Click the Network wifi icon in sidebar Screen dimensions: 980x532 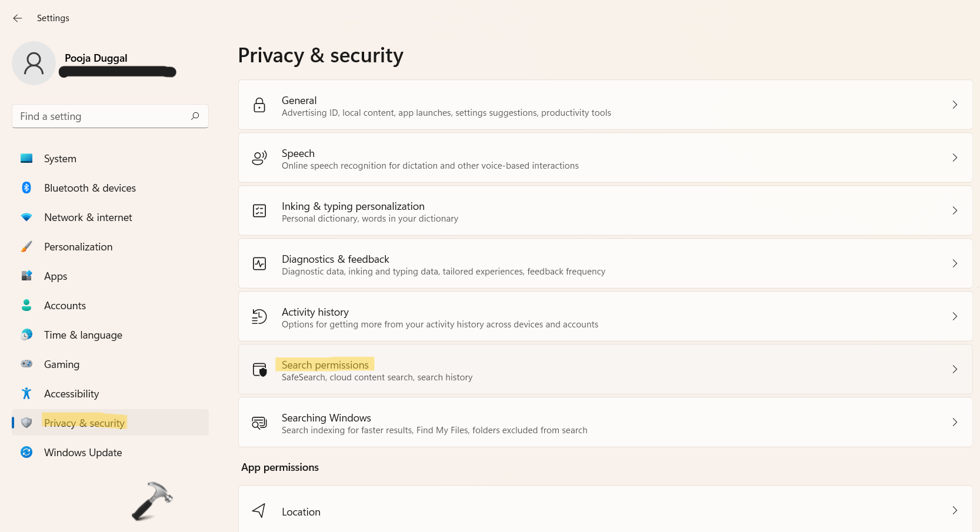tap(26, 217)
